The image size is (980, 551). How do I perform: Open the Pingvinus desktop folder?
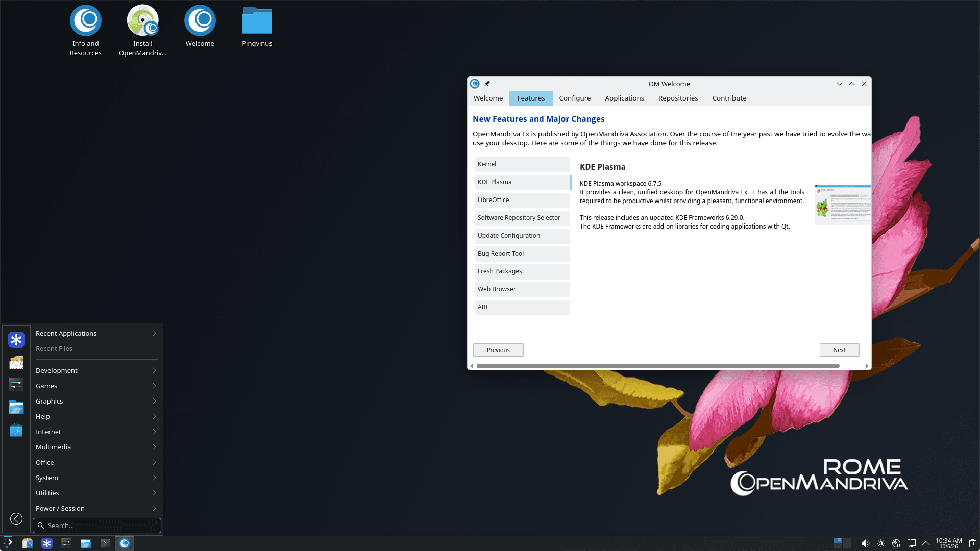point(257,26)
